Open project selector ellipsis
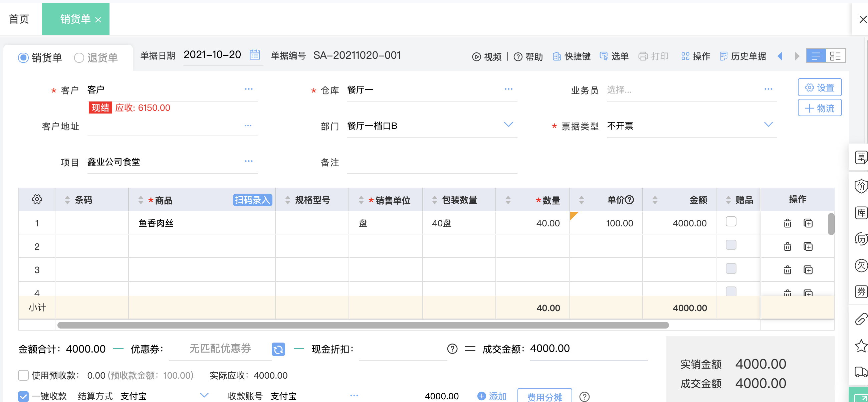868x402 pixels. (249, 161)
